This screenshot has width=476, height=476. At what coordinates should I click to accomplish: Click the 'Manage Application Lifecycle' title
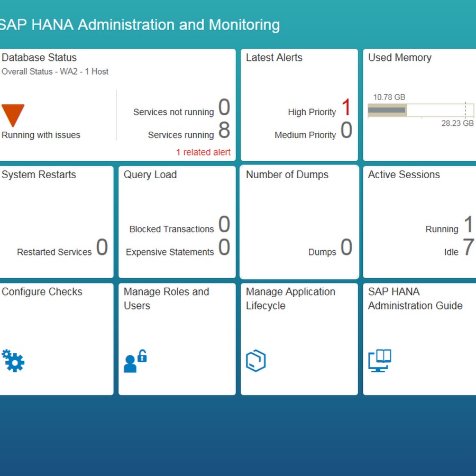(x=290, y=298)
